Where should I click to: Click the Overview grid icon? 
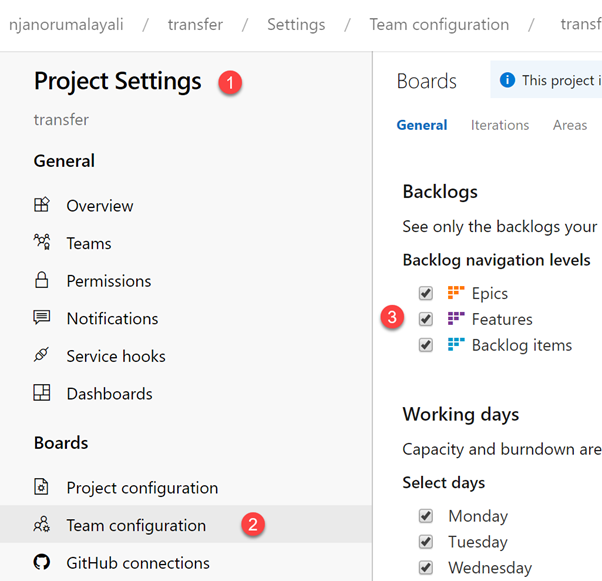coord(41,205)
